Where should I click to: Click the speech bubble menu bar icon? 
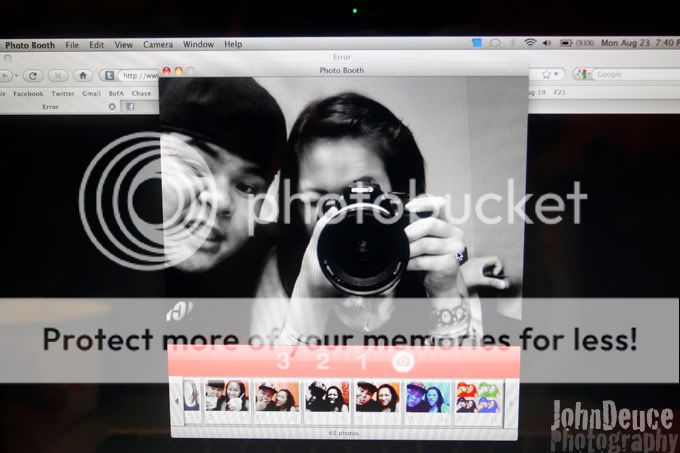tap(495, 43)
